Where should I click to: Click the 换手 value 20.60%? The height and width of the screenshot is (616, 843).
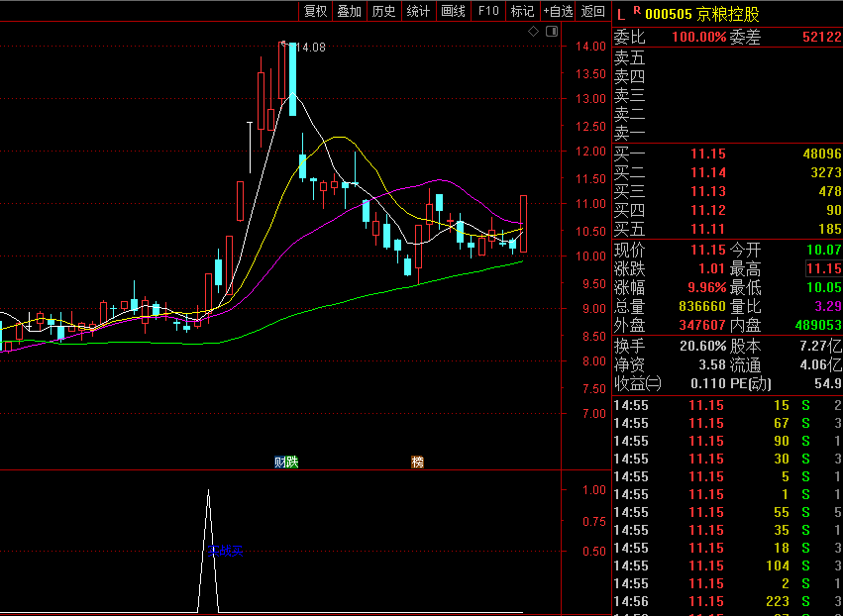pyautogui.click(x=702, y=346)
